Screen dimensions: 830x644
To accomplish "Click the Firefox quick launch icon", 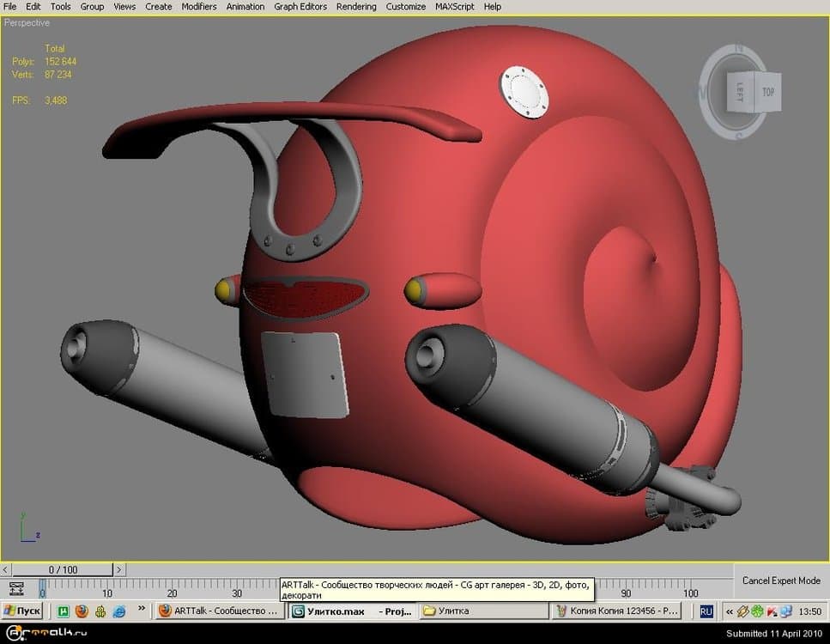I will tap(82, 611).
